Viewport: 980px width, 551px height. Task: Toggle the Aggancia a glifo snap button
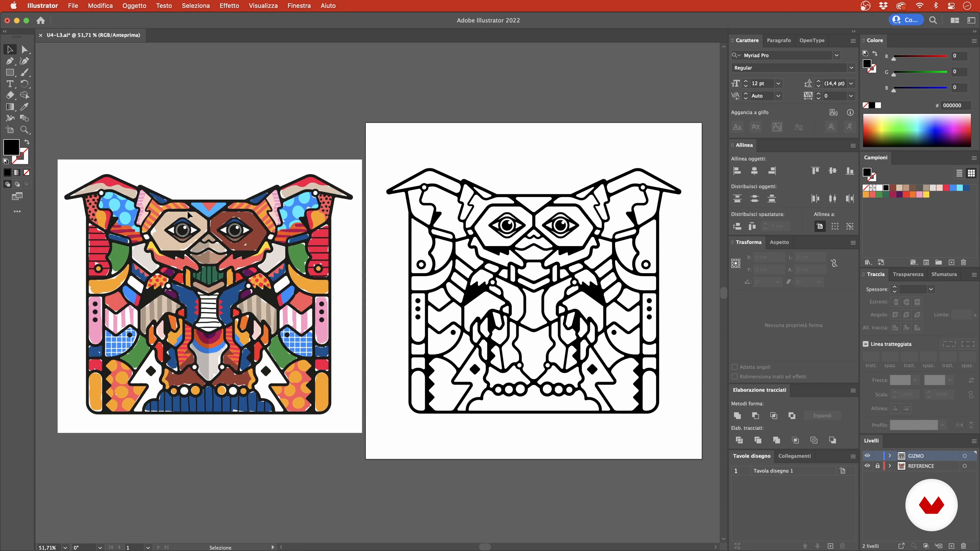point(833,112)
